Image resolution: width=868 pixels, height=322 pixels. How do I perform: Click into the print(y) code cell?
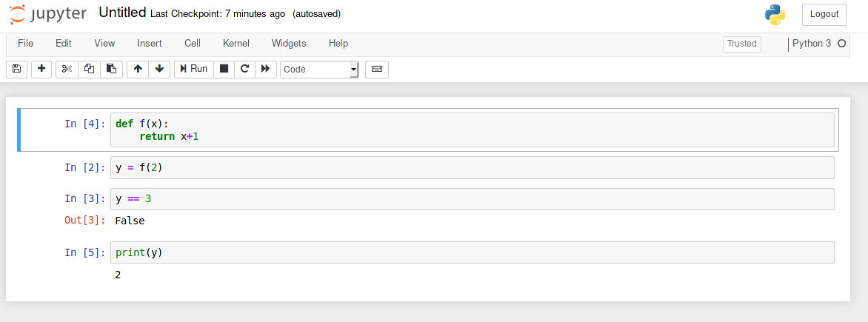pyautogui.click(x=472, y=252)
